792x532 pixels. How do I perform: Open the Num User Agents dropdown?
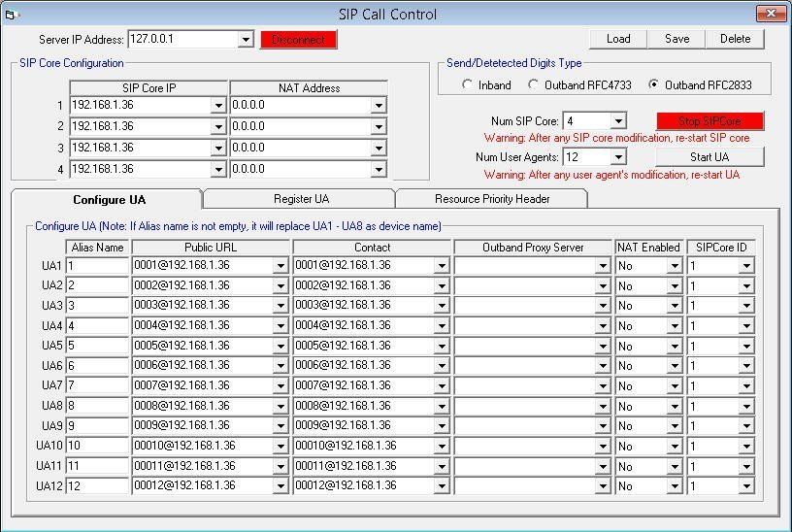point(618,157)
